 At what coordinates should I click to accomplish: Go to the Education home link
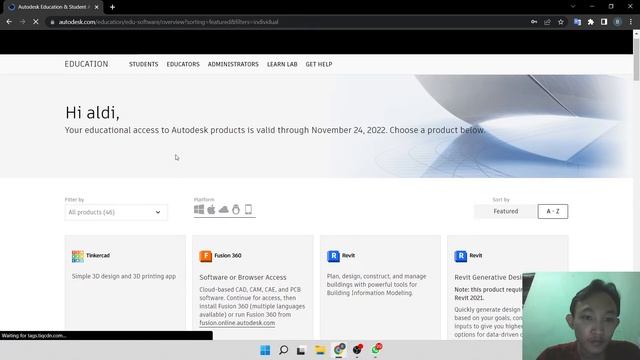point(86,64)
